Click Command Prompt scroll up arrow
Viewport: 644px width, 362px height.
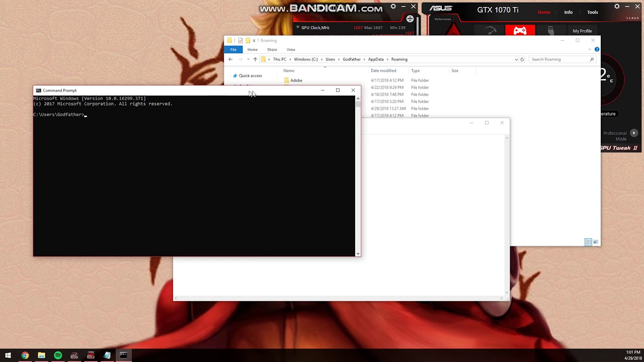pos(358,99)
